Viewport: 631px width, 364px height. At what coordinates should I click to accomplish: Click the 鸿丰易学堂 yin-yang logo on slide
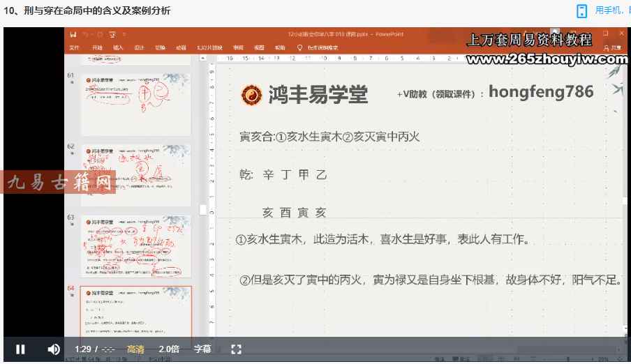(x=251, y=95)
